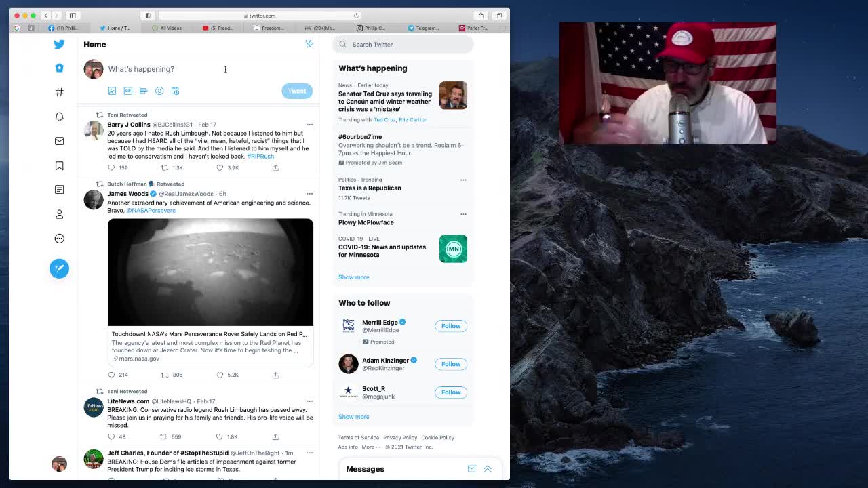
Task: Open Bookmarks icon in sidebar
Action: (x=59, y=165)
